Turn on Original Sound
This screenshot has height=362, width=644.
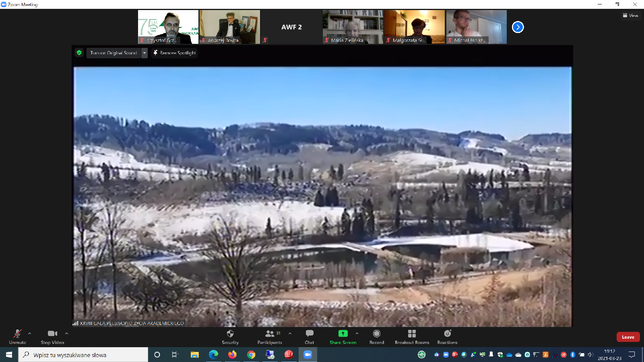pos(114,53)
